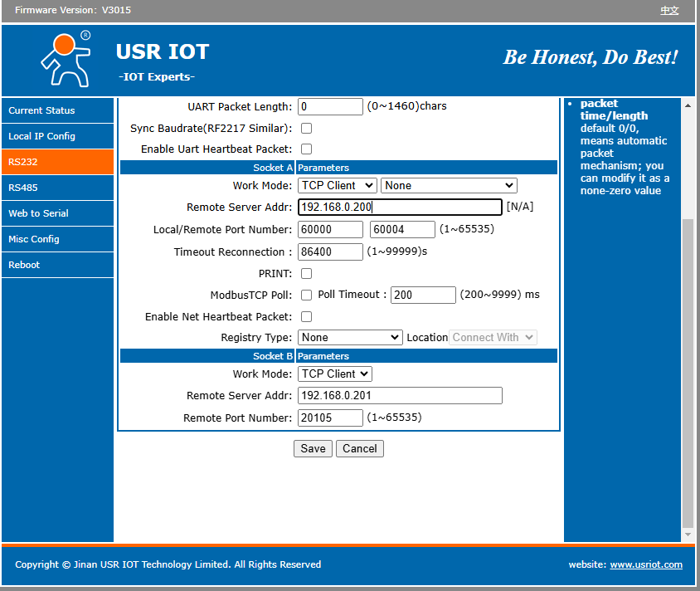
Task: Switch language via the 中文 link
Action: point(669,11)
